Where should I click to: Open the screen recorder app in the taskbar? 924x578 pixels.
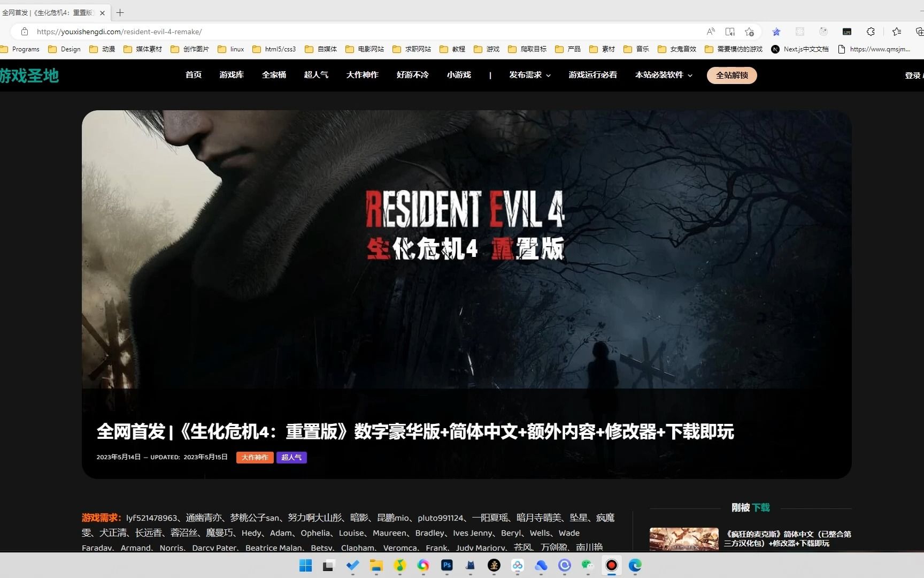coord(611,566)
